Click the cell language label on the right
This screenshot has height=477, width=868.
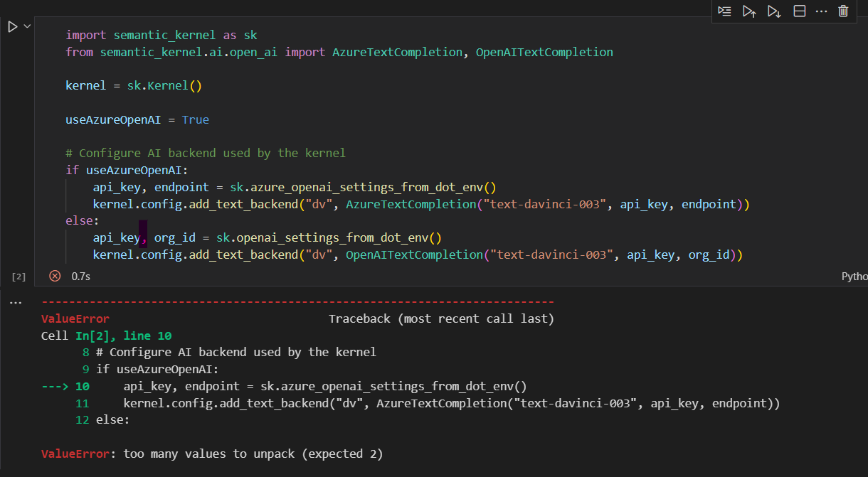[854, 276]
